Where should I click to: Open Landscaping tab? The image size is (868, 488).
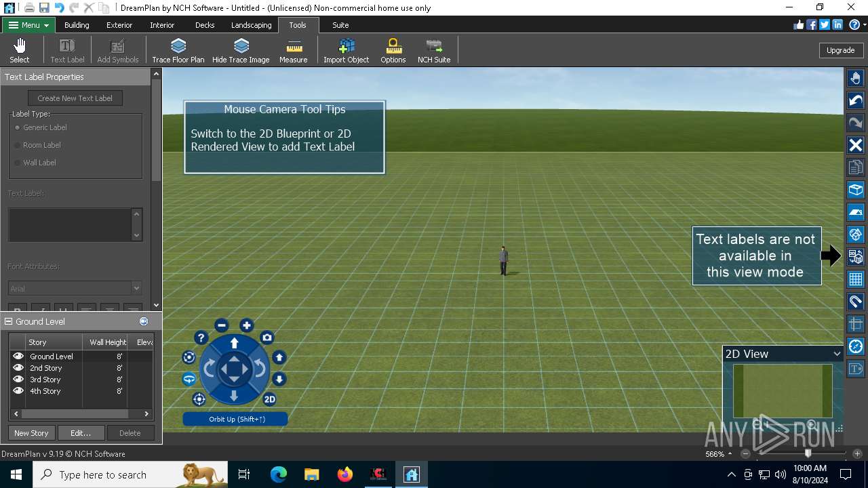pos(251,25)
